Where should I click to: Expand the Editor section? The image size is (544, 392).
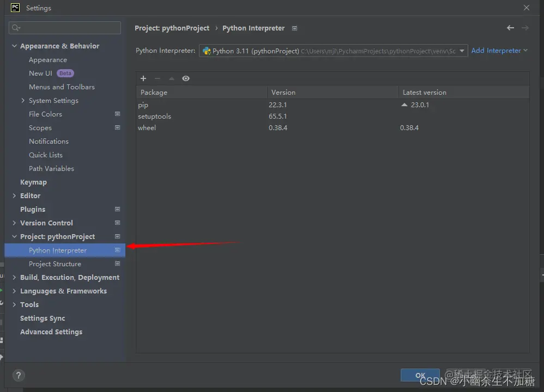pyautogui.click(x=14, y=196)
